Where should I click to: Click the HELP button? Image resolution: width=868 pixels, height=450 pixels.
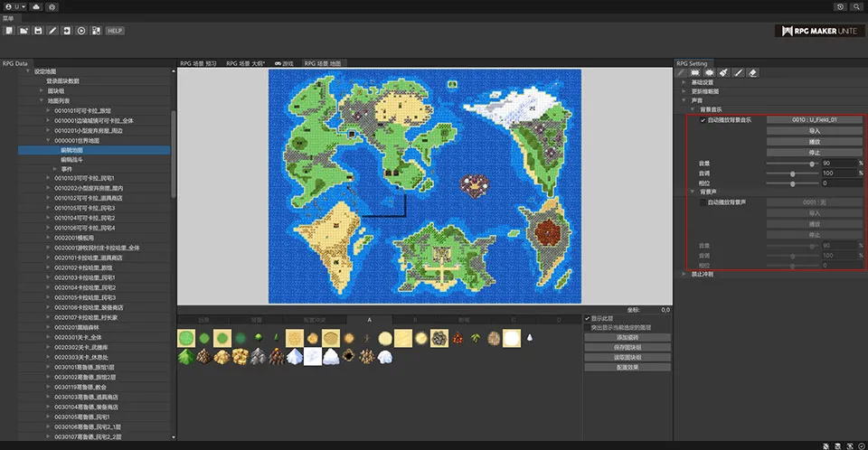tap(114, 31)
